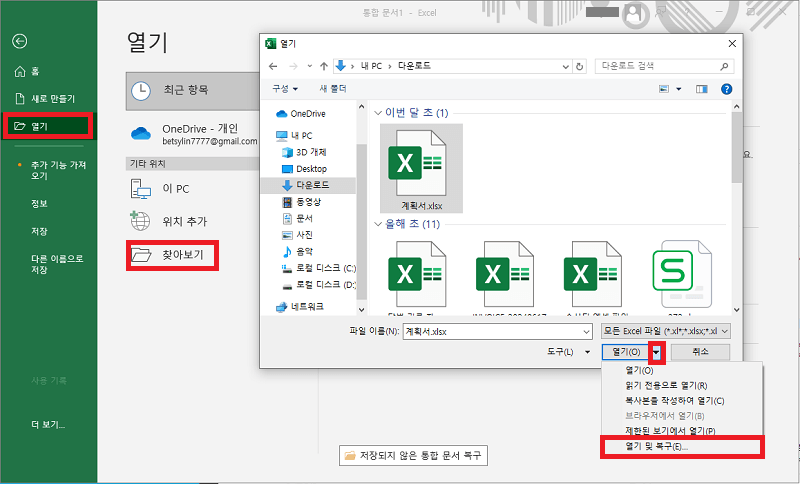Open the 홈 page in sidebar
Image resolution: width=800 pixels, height=484 pixels.
tap(27, 71)
